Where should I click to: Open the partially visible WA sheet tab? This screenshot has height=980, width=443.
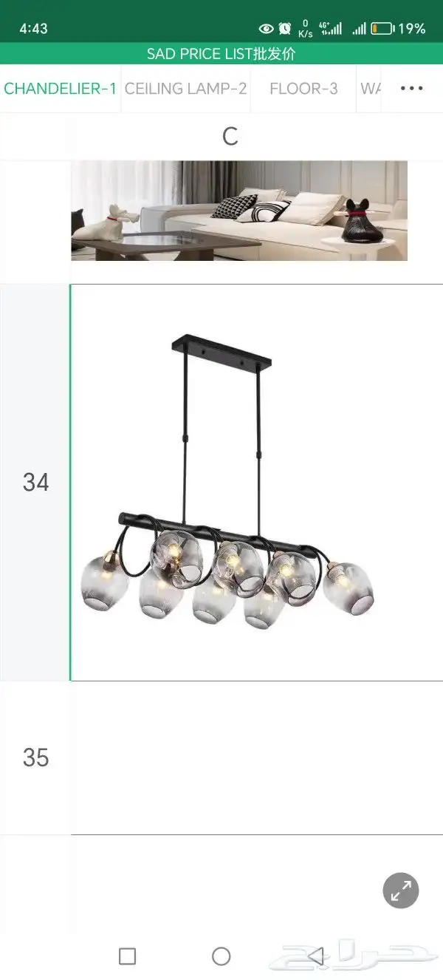tap(370, 89)
